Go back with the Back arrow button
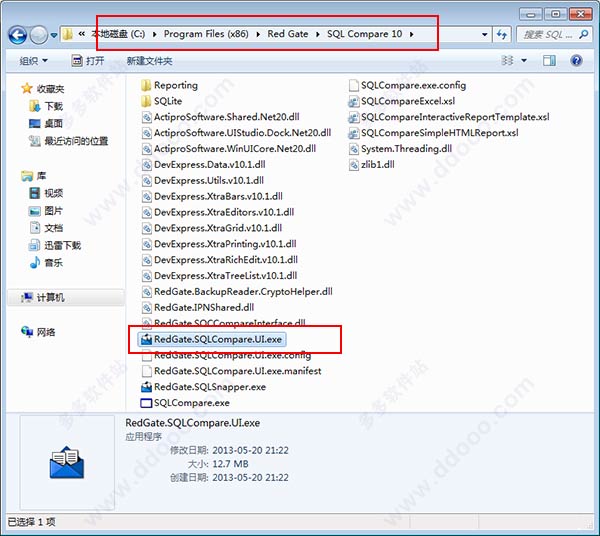The height and width of the screenshot is (536, 600). point(18,35)
